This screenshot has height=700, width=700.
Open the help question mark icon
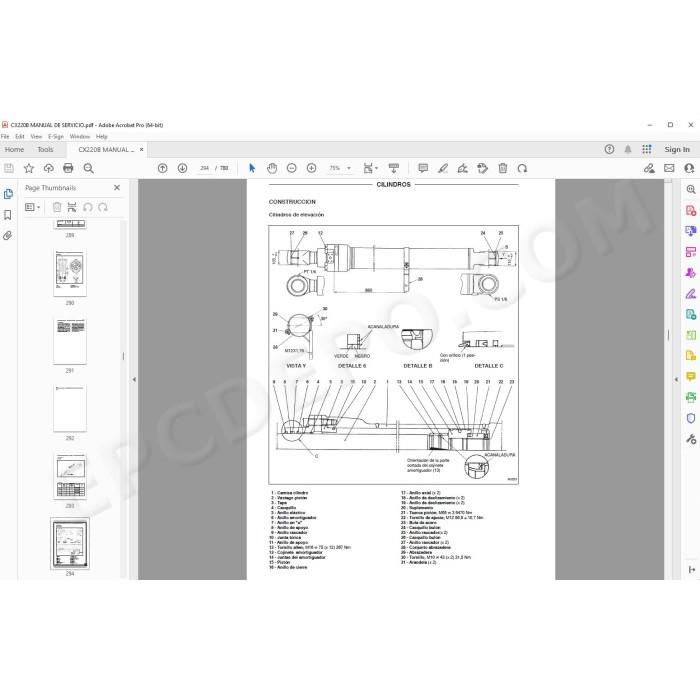pos(609,150)
